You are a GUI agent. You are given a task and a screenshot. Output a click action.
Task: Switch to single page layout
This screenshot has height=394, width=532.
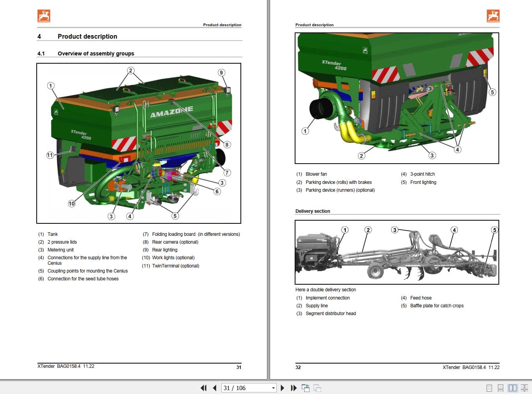click(x=489, y=388)
